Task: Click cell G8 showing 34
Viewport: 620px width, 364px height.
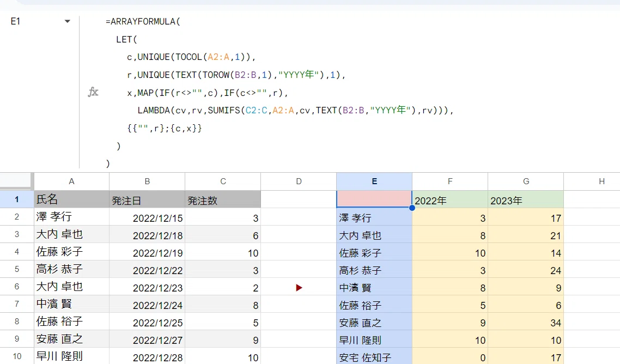Action: [x=526, y=321]
